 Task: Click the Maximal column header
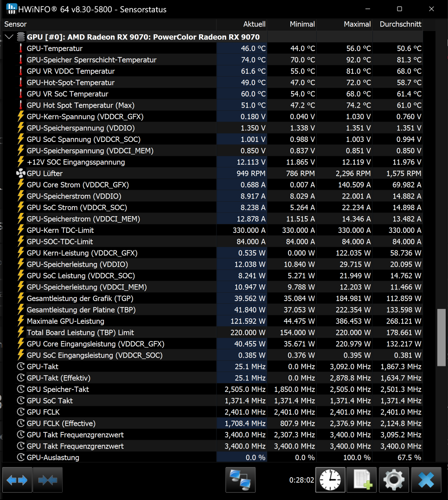point(345,24)
